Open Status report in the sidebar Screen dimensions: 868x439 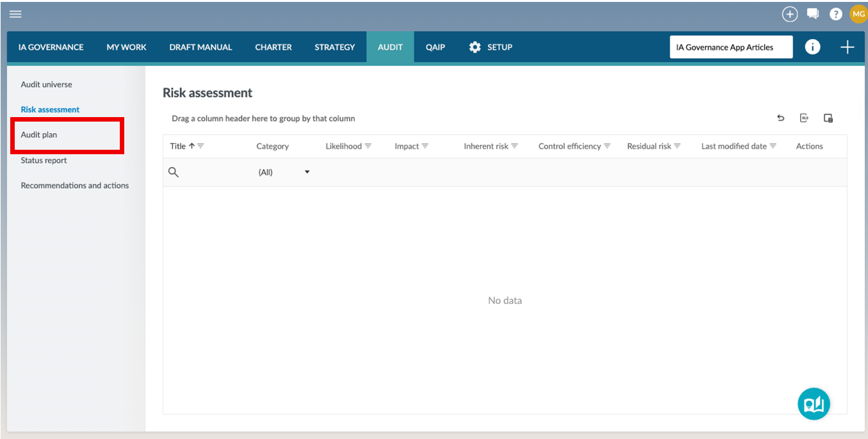[44, 160]
